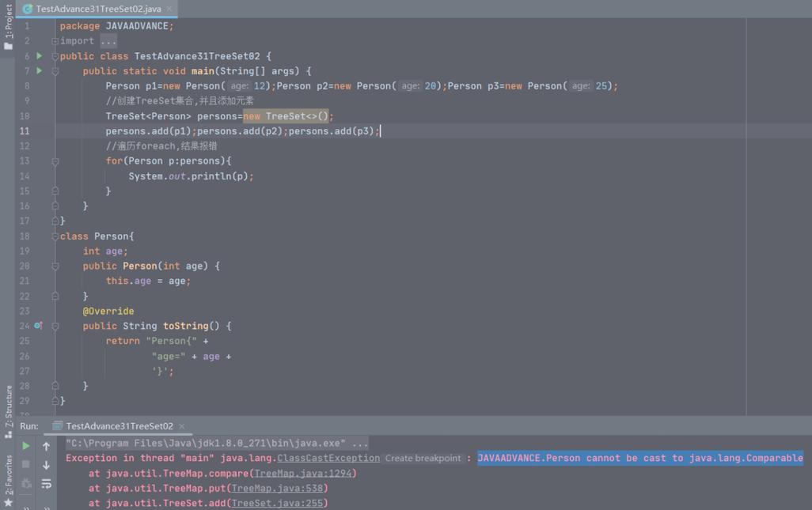Click the java.exe command line ellipsis in console
Image resolution: width=812 pixels, height=510 pixels.
click(359, 444)
